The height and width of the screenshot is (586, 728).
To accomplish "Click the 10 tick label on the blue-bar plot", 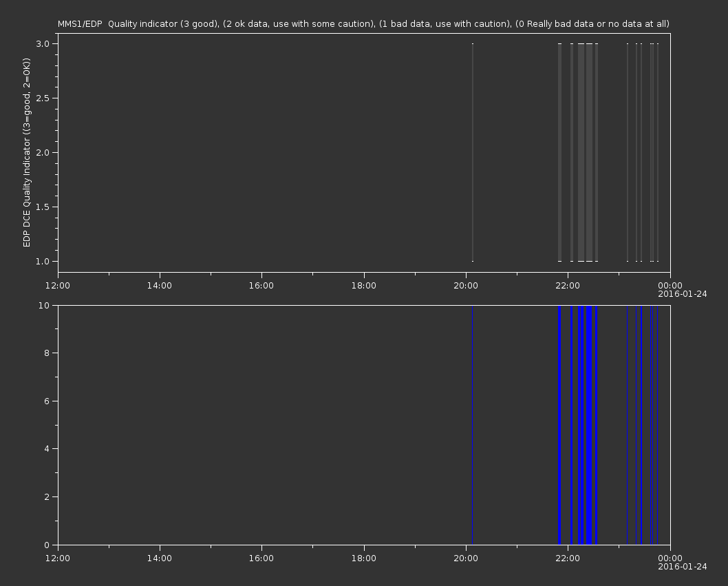I will [x=44, y=305].
